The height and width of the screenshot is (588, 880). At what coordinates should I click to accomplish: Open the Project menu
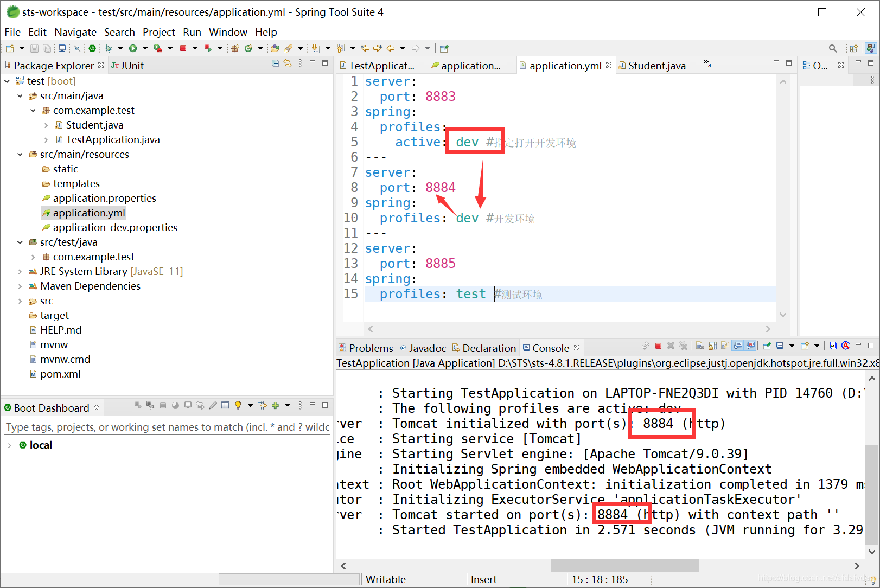[x=159, y=32]
